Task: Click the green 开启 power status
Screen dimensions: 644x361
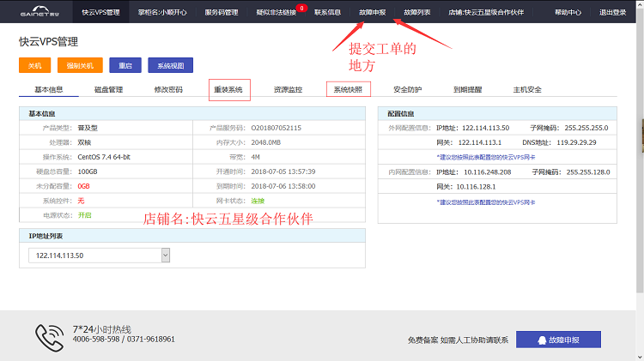Action: click(x=85, y=215)
